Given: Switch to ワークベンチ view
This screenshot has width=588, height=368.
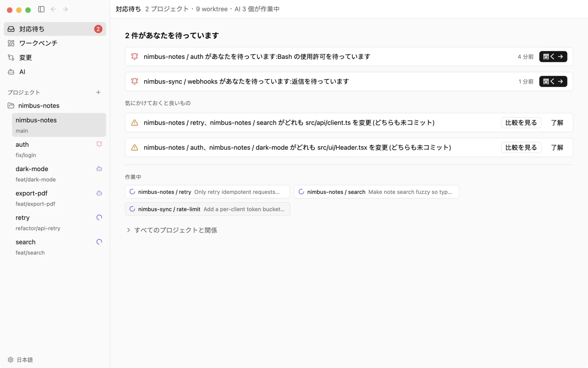Looking at the screenshot, I should pyautogui.click(x=55, y=43).
